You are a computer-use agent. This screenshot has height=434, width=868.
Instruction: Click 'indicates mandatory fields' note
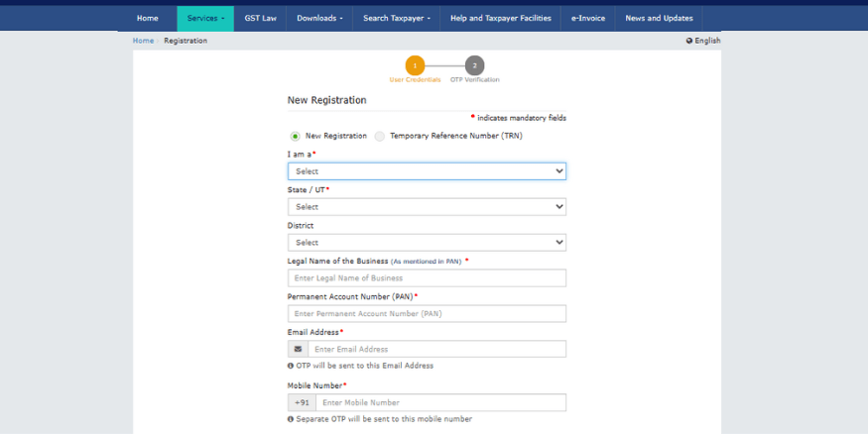pyautogui.click(x=522, y=118)
